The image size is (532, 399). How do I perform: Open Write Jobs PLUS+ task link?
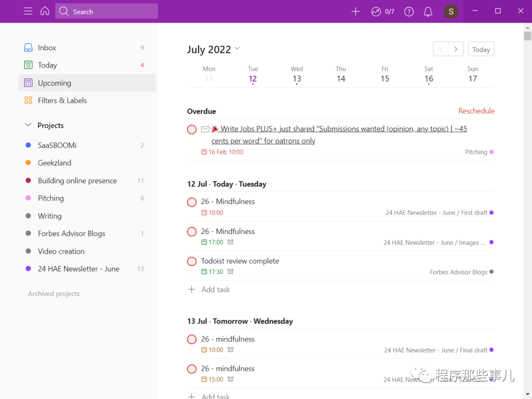point(339,134)
